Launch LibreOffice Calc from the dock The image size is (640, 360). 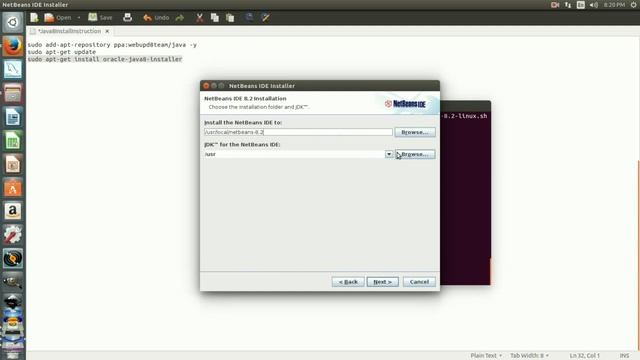13,141
